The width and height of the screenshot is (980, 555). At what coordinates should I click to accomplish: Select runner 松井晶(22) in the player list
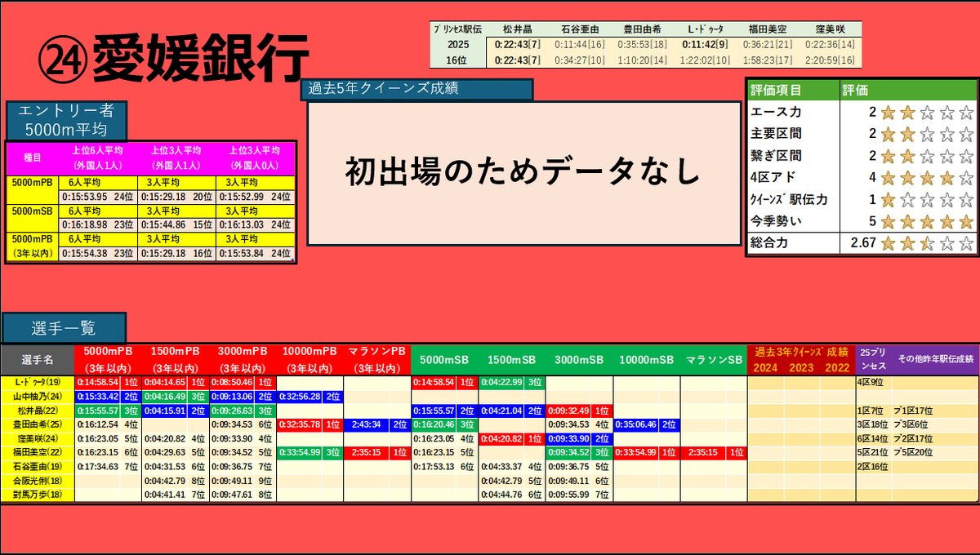click(38, 411)
